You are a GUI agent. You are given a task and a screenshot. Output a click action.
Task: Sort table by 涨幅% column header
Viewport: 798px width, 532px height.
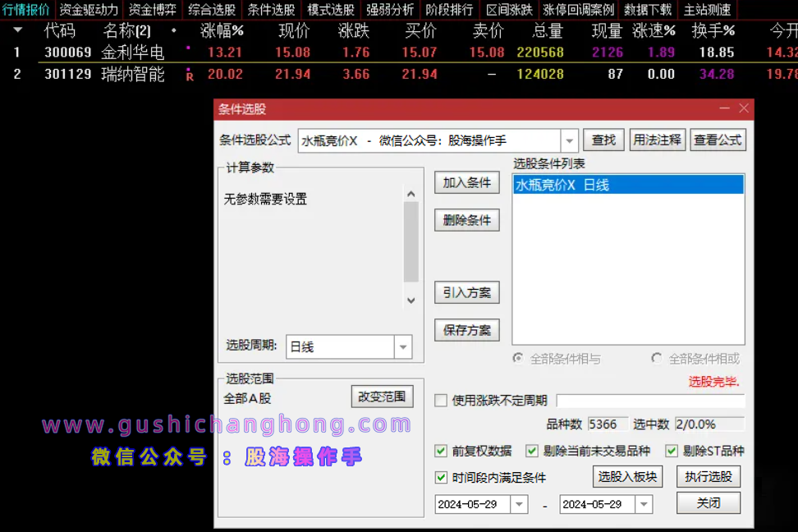(222, 31)
